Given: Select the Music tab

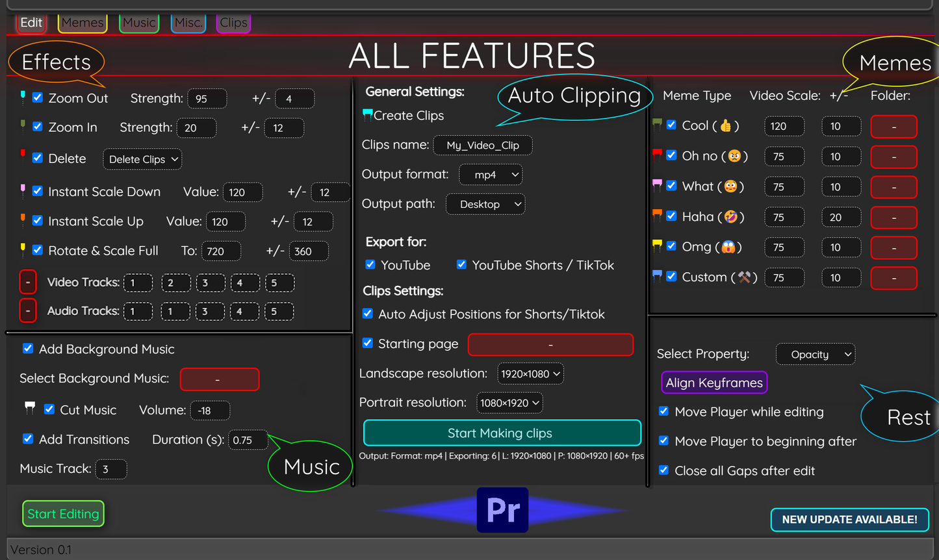Looking at the screenshot, I should point(138,22).
